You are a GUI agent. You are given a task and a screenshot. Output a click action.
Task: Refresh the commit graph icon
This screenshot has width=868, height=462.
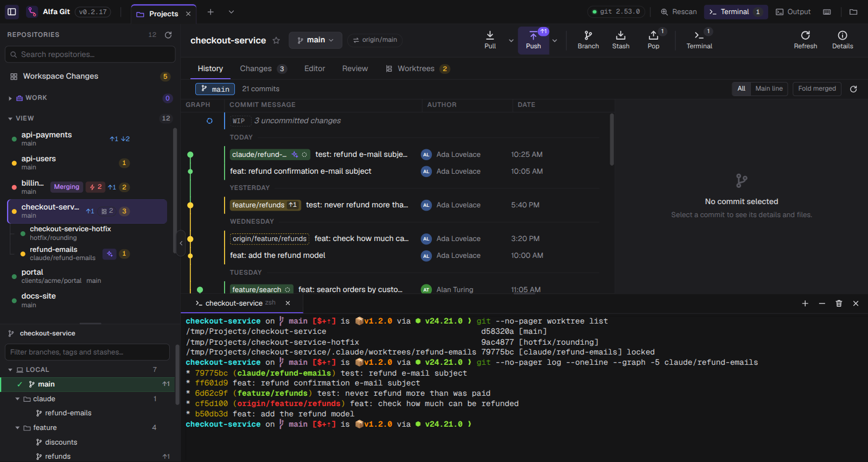853,89
